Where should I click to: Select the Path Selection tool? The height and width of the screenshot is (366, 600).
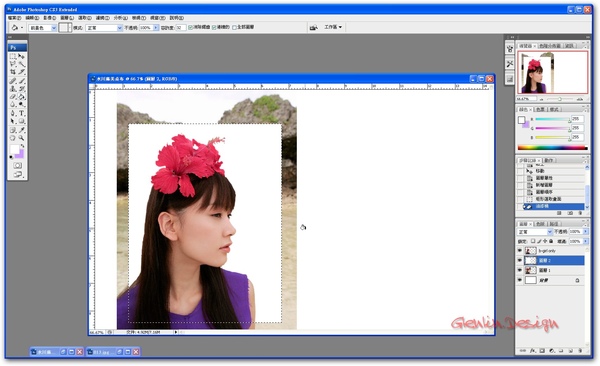(13, 121)
